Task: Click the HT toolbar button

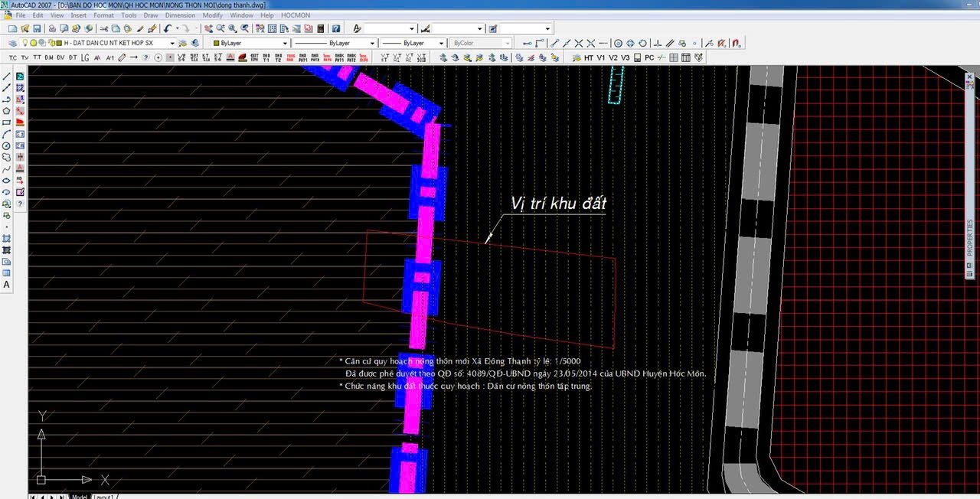Action: point(589,57)
